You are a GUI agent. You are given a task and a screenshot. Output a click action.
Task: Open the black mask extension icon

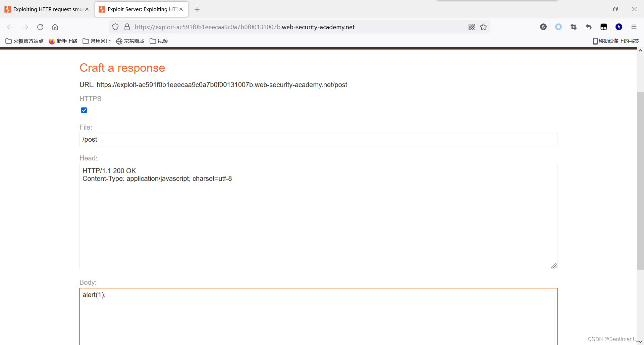coord(604,27)
